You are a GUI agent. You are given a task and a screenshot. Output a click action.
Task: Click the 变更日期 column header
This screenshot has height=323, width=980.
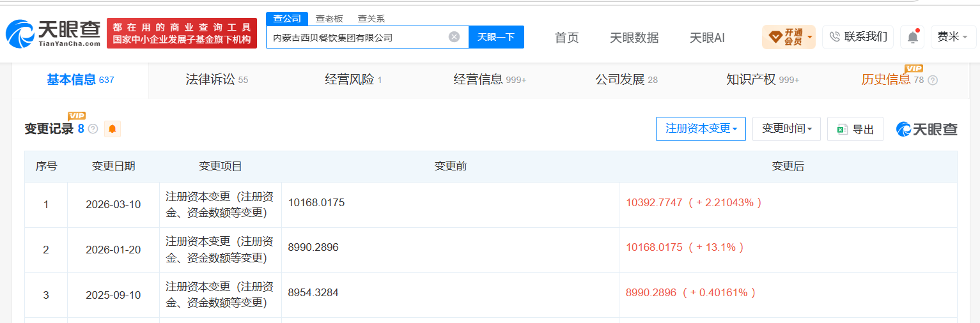pos(113,167)
